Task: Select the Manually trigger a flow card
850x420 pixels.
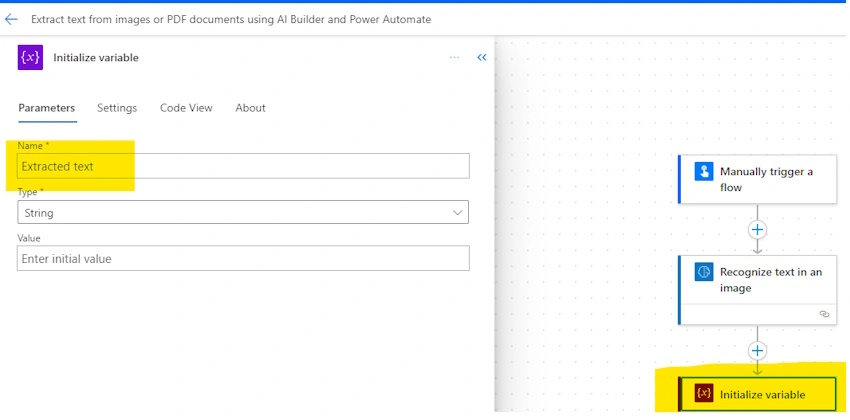Action: click(758, 179)
